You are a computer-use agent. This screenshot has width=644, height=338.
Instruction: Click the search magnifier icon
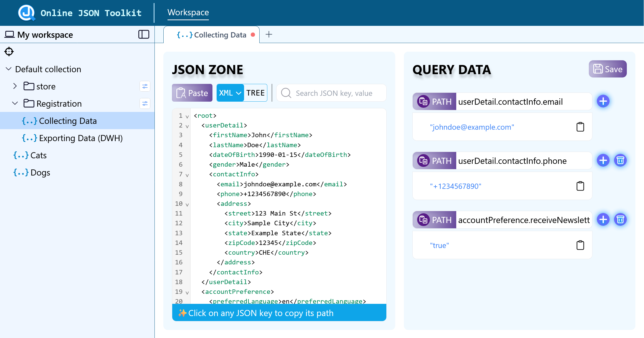[286, 93]
